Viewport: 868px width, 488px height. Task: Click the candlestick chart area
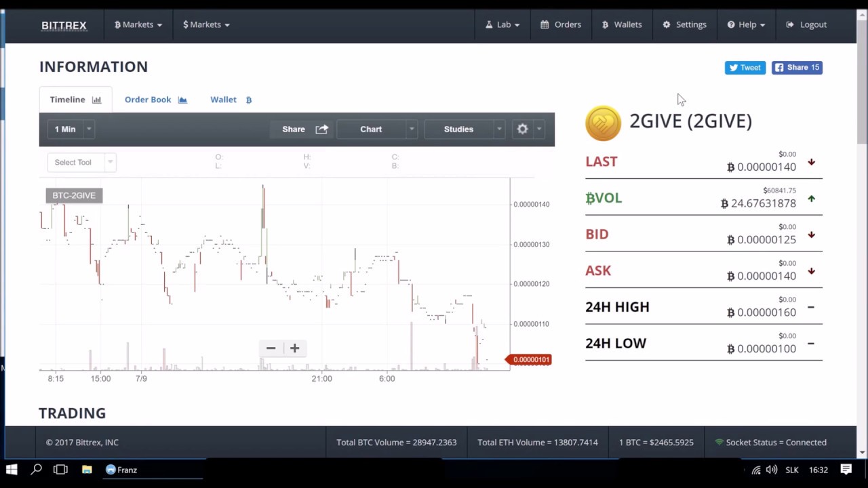(274, 274)
